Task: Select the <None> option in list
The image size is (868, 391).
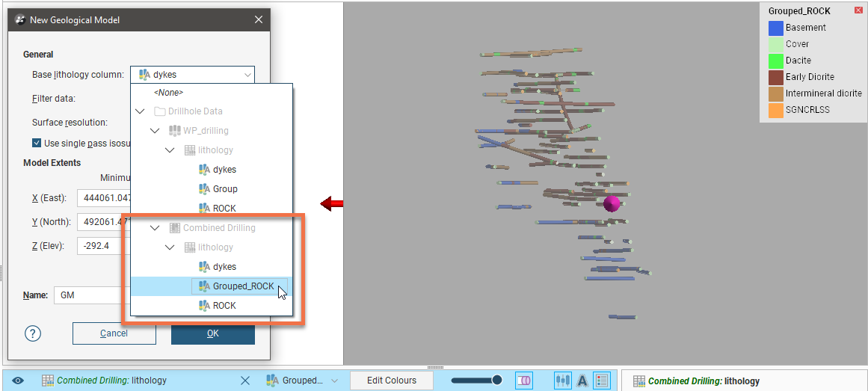Action: [168, 93]
